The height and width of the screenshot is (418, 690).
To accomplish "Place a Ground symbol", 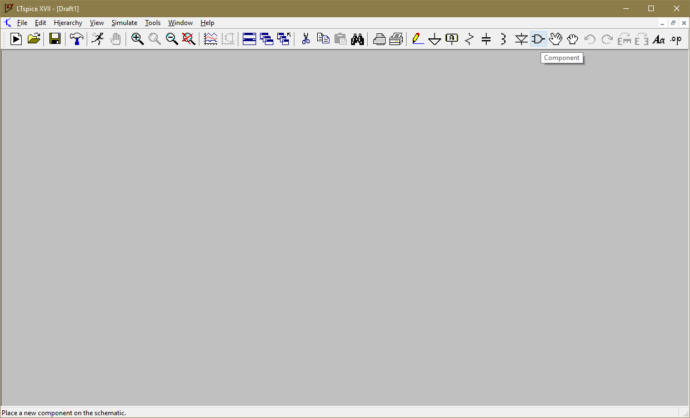I will point(434,39).
